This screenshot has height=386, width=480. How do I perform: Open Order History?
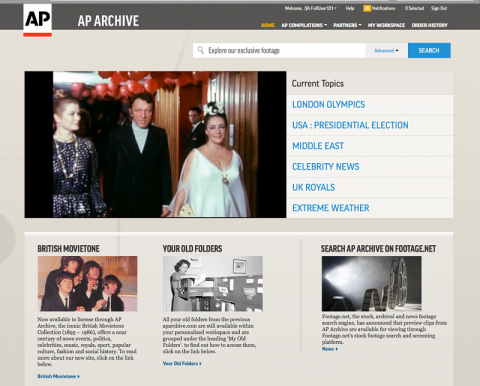click(x=430, y=25)
